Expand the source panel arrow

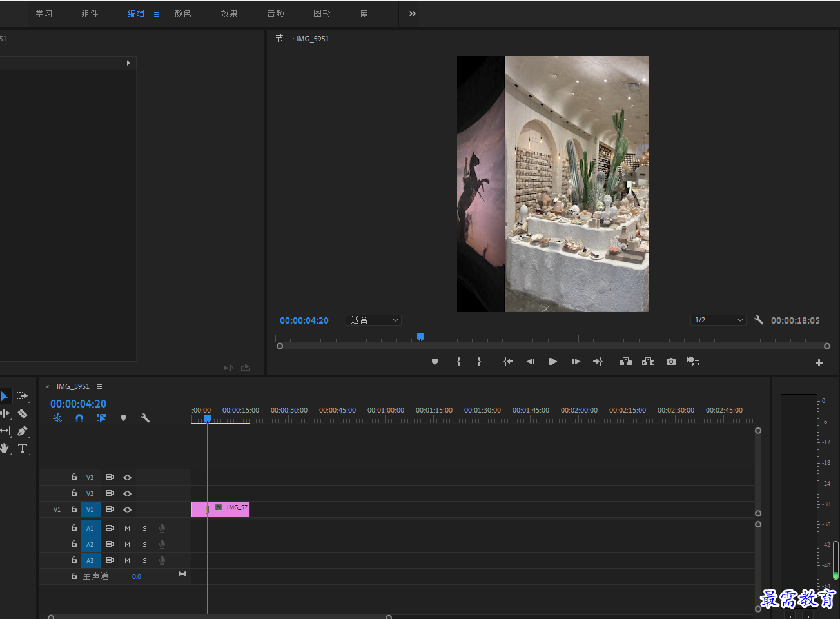click(x=128, y=63)
